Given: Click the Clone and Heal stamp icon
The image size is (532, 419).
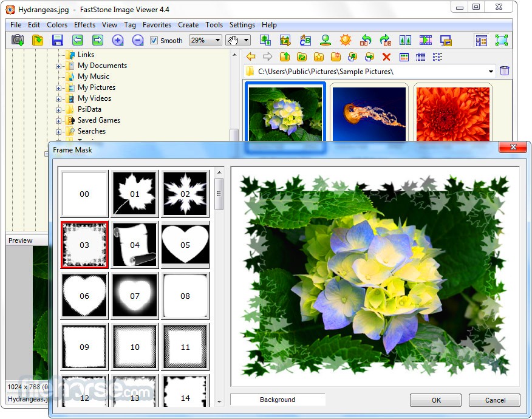Looking at the screenshot, I should click(326, 40).
